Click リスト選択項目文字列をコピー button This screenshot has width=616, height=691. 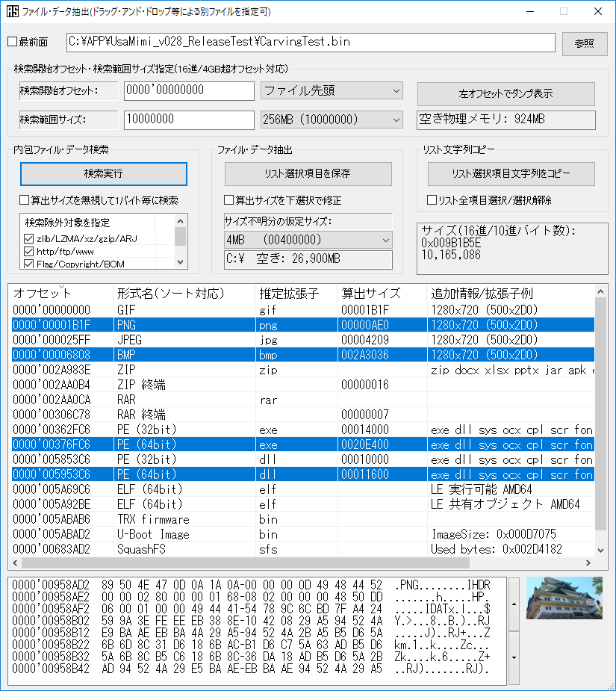tap(511, 173)
